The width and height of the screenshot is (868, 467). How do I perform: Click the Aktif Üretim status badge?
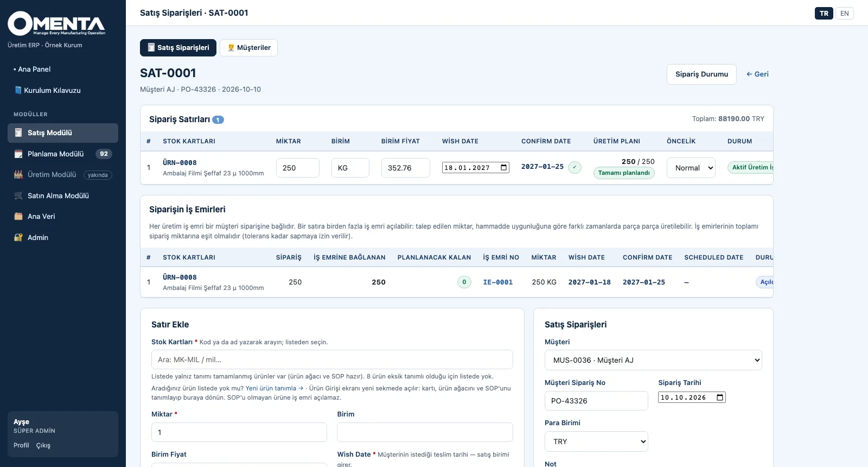[750, 167]
